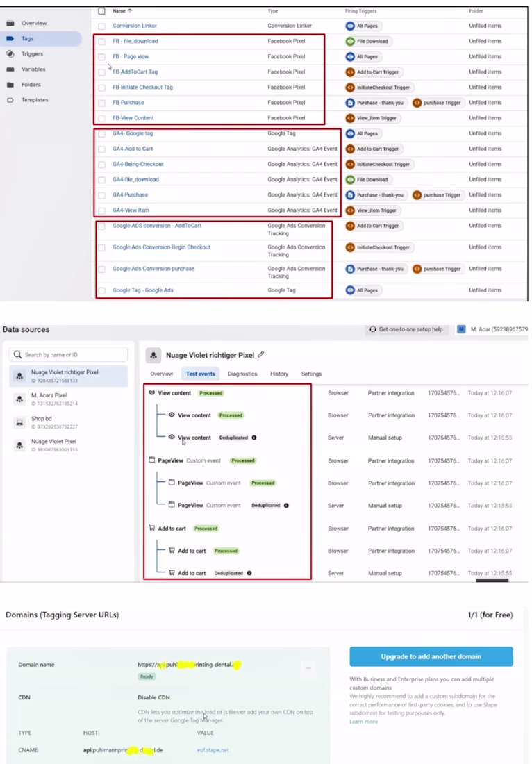
Task: Open the euf.stape.net CNAME value link
Action: (x=213, y=750)
